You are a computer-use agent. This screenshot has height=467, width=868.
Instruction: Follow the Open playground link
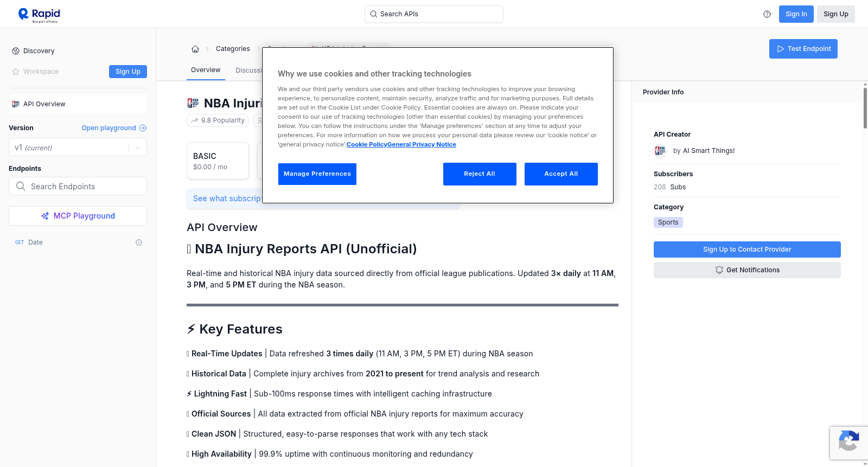[x=114, y=128]
